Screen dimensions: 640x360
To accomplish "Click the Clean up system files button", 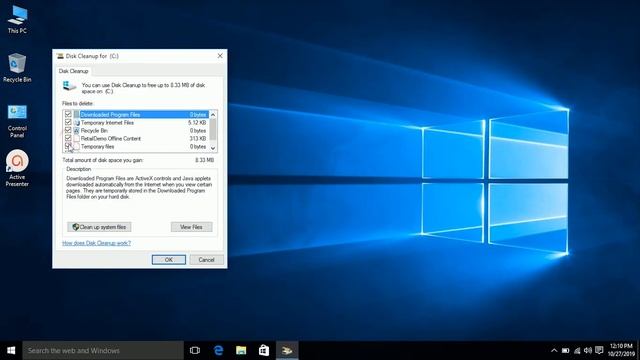I will pyautogui.click(x=99, y=227).
